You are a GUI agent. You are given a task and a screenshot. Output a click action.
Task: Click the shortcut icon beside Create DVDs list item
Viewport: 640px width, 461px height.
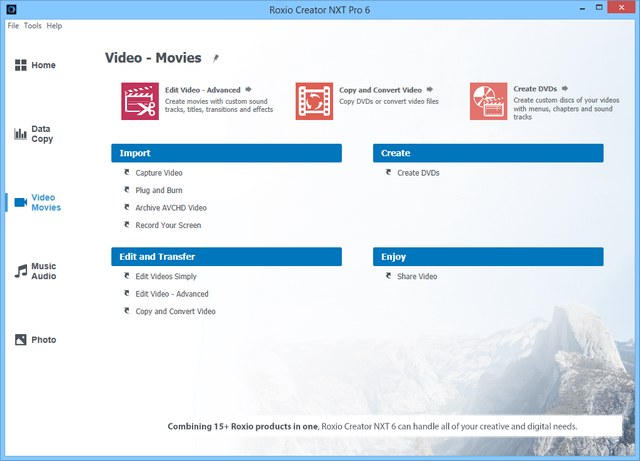[x=389, y=172]
